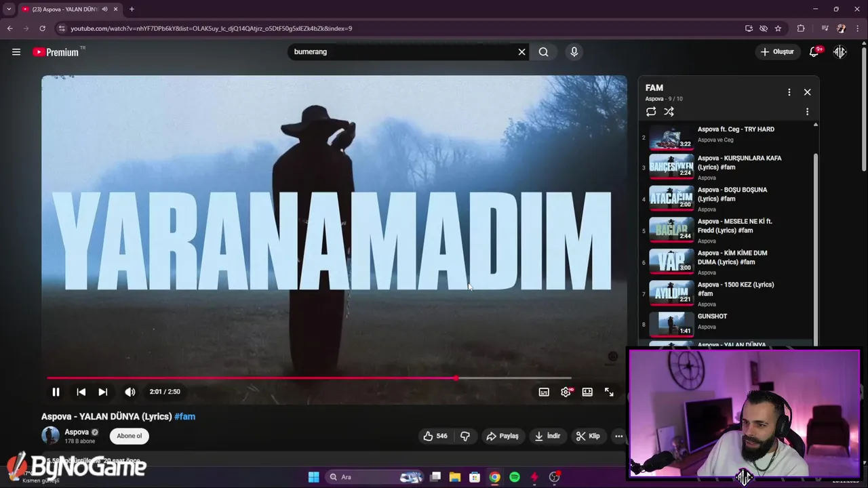Viewport: 868px width, 488px height.
Task: Open more actions under the video
Action: pyautogui.click(x=618, y=436)
